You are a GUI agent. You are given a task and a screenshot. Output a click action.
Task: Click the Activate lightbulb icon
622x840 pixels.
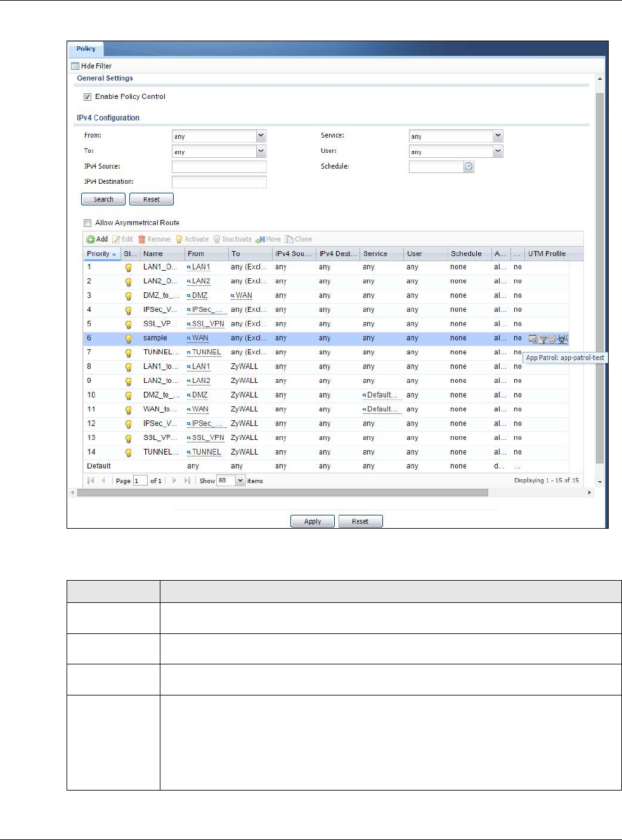(179, 240)
